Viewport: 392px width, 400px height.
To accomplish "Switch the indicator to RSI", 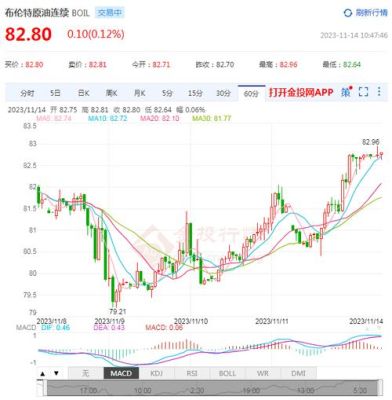I will [x=192, y=373].
